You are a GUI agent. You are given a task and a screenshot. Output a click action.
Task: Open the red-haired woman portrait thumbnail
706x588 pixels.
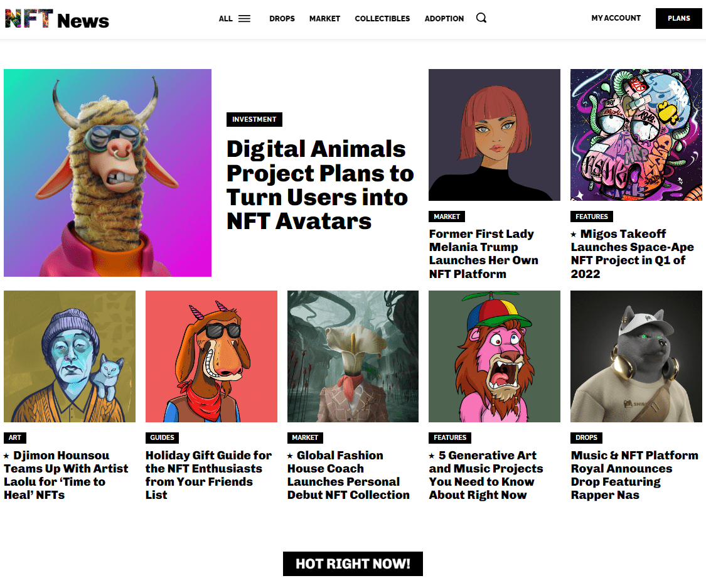495,135
